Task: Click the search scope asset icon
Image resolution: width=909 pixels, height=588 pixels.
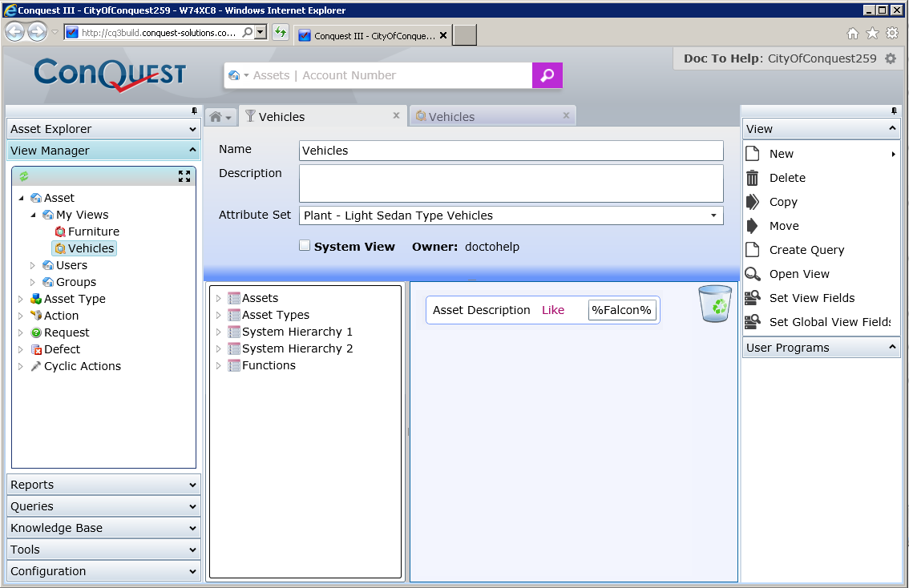Action: coord(234,75)
